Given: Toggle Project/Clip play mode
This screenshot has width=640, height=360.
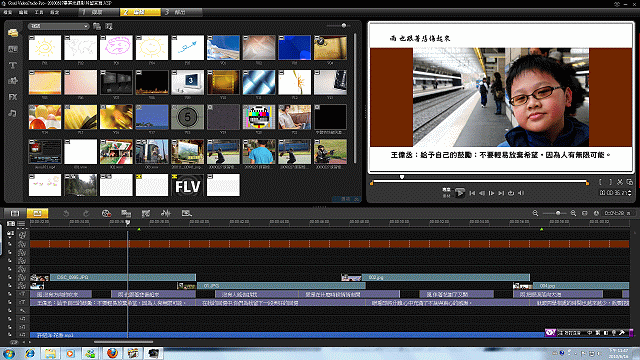Looking at the screenshot, I should point(447,193).
